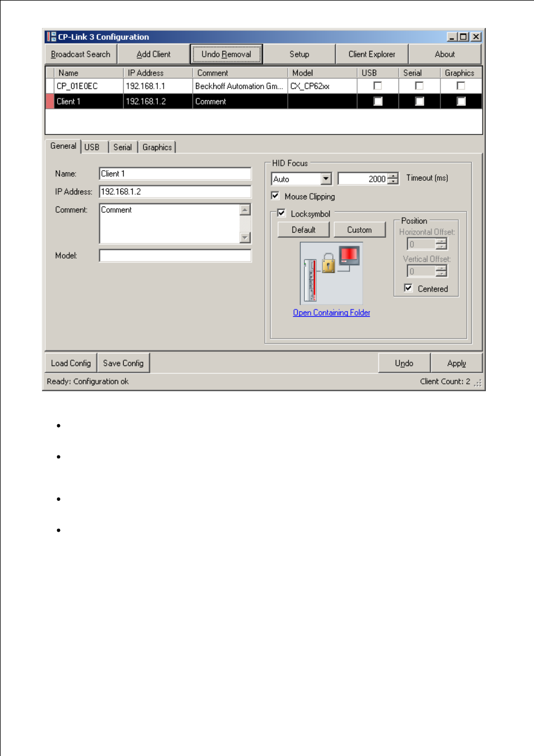The height and width of the screenshot is (756, 534).
Task: Click the Client Count status text
Action: click(x=445, y=381)
